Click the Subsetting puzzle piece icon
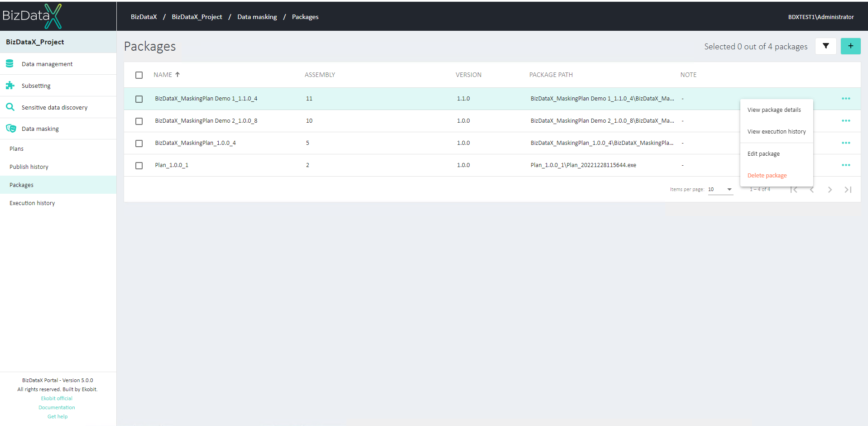The height and width of the screenshot is (426, 868). 10,86
